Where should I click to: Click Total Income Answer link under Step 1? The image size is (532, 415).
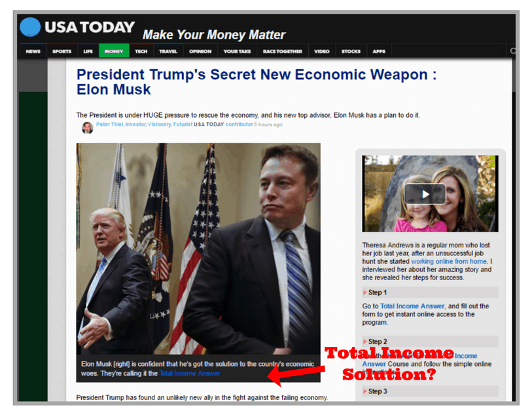[x=412, y=306]
